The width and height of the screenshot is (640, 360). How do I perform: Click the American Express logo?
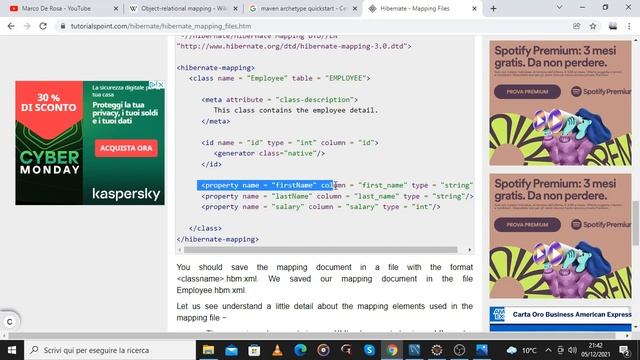[x=498, y=314]
